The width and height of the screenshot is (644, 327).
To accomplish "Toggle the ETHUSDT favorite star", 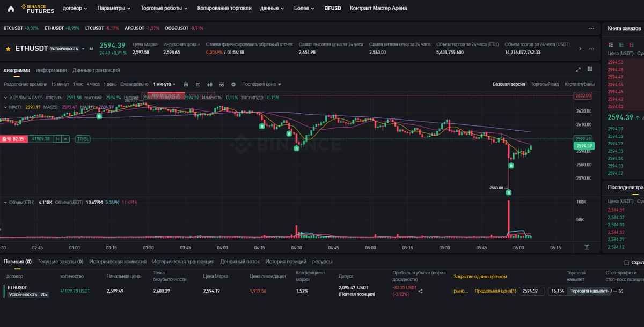I will click(9, 49).
